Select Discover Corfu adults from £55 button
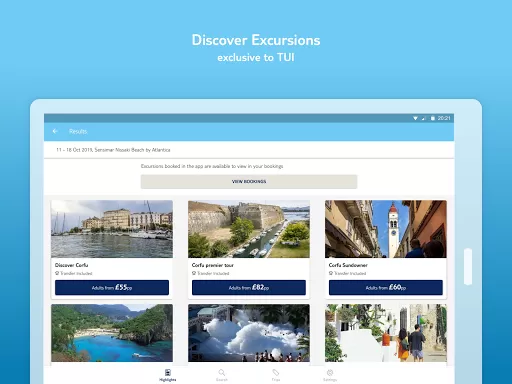This screenshot has height=384, width=512. (x=112, y=287)
